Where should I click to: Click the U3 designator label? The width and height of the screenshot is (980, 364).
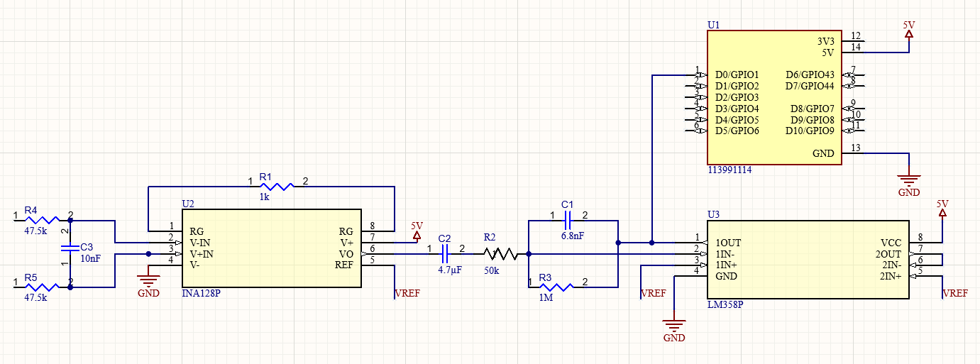(713, 214)
